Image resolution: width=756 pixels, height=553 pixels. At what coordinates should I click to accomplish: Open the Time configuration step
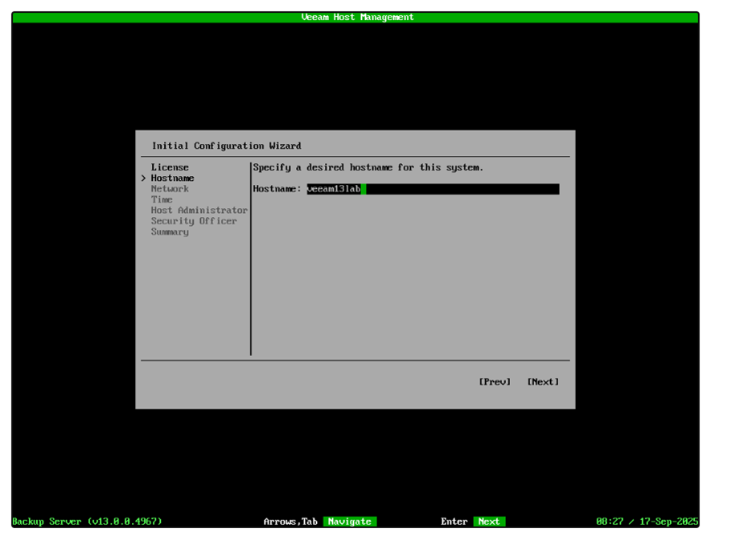[x=162, y=199]
